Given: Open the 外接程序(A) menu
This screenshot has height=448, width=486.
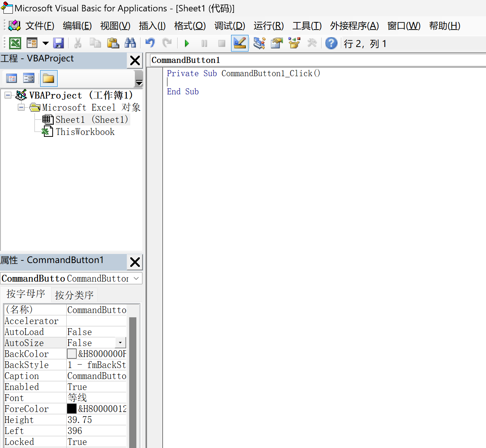Looking at the screenshot, I should [354, 26].
